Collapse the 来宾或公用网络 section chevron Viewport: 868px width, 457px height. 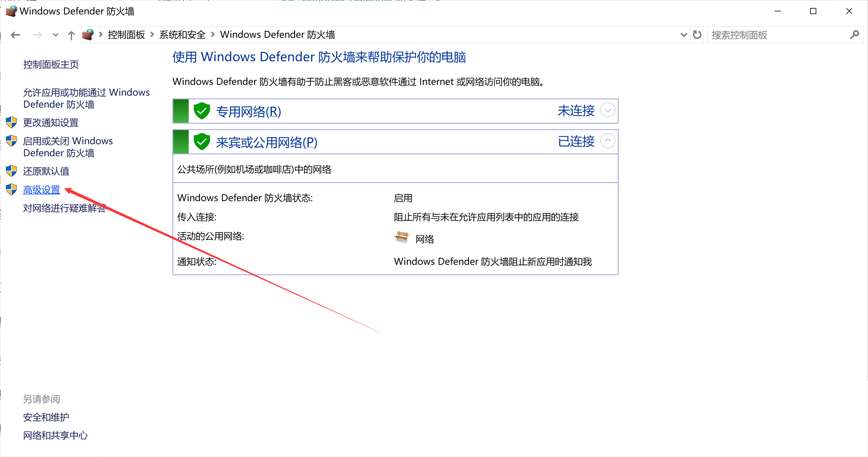pyautogui.click(x=608, y=141)
